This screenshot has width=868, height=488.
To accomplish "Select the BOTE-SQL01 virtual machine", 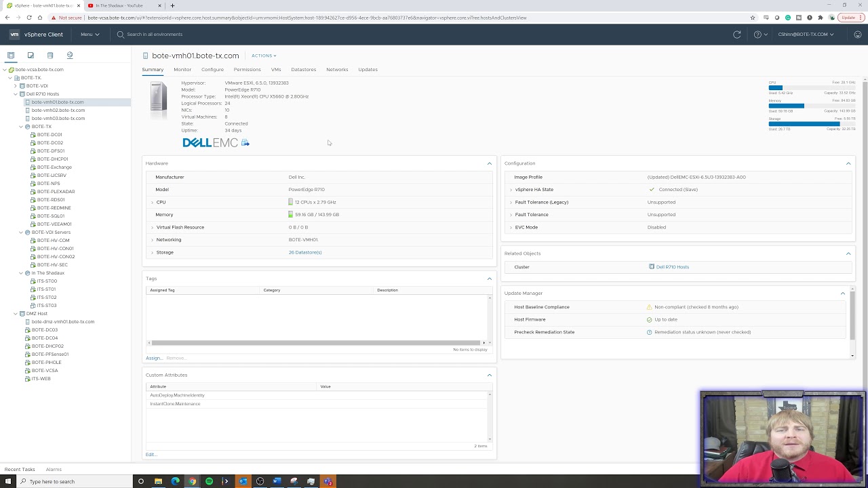I will [x=51, y=216].
